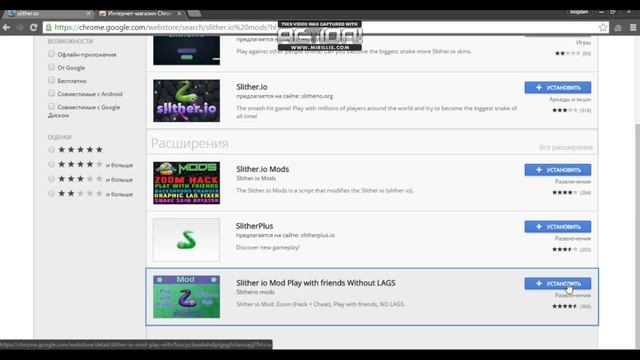Open the SlitherPlus green snake thumbnail
640x360 pixels.
(187, 240)
